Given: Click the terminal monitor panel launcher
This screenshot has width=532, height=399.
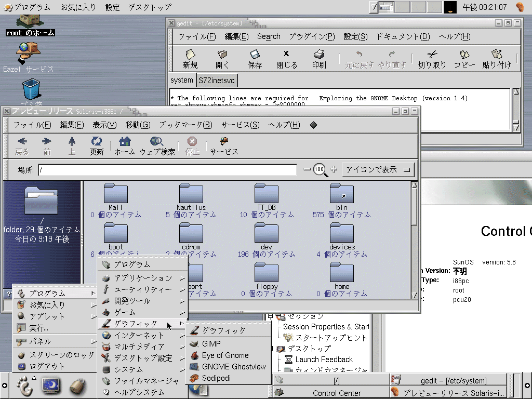Looking at the screenshot, I should point(51,386).
